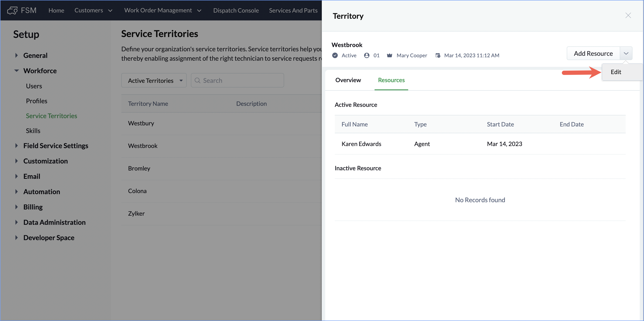Open Add Resource dropdown arrow
Viewport: 644px width, 321px height.
pyautogui.click(x=626, y=53)
